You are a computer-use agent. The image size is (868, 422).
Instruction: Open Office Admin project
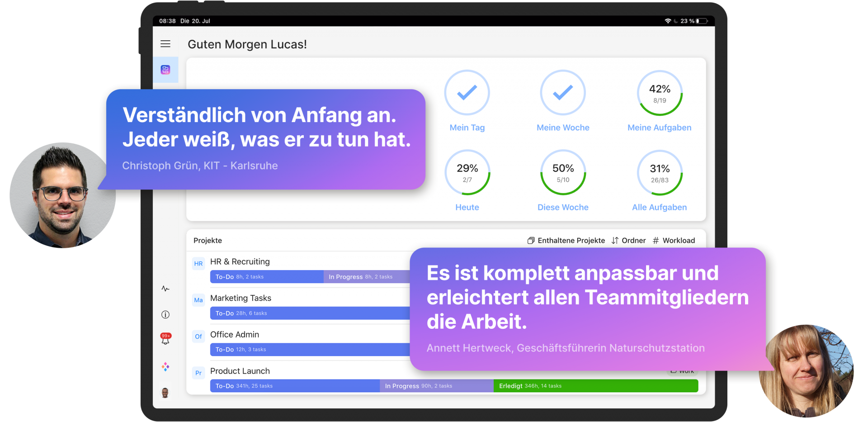pyautogui.click(x=235, y=335)
